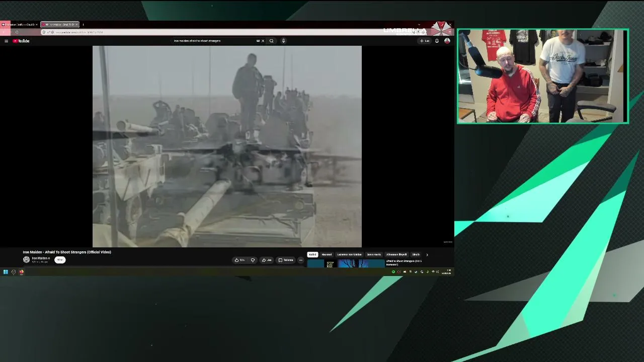This screenshot has width=644, height=362.
Task: Open the Create video button
Action: click(425, 41)
